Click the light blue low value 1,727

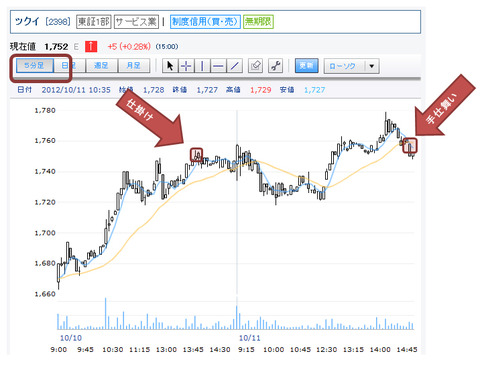[314, 90]
